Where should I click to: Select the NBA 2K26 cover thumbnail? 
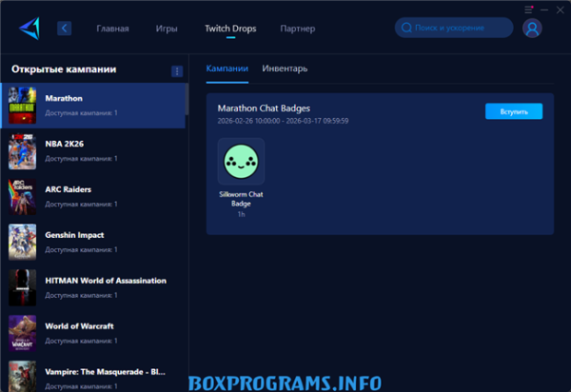click(x=23, y=151)
